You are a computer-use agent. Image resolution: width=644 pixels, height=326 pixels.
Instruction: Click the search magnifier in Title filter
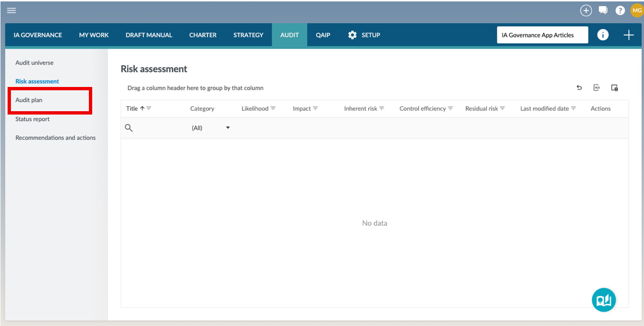tap(129, 128)
